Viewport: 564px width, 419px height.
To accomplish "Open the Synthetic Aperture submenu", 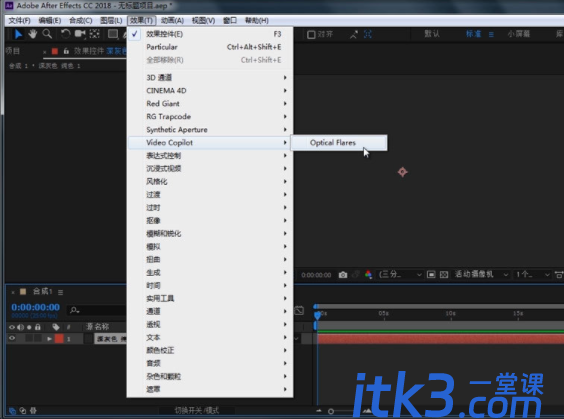I will click(x=210, y=129).
